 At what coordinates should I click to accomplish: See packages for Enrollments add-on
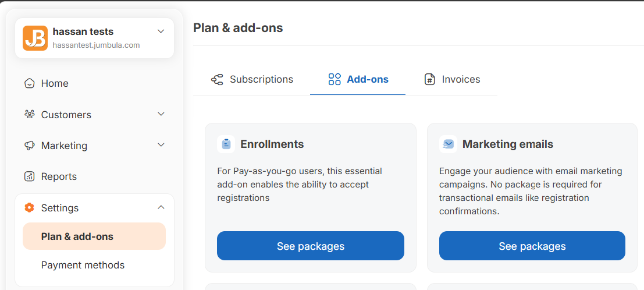point(310,246)
